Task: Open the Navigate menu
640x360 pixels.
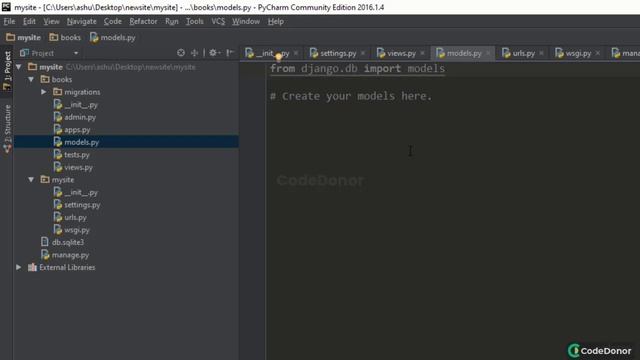Action: click(x=82, y=21)
